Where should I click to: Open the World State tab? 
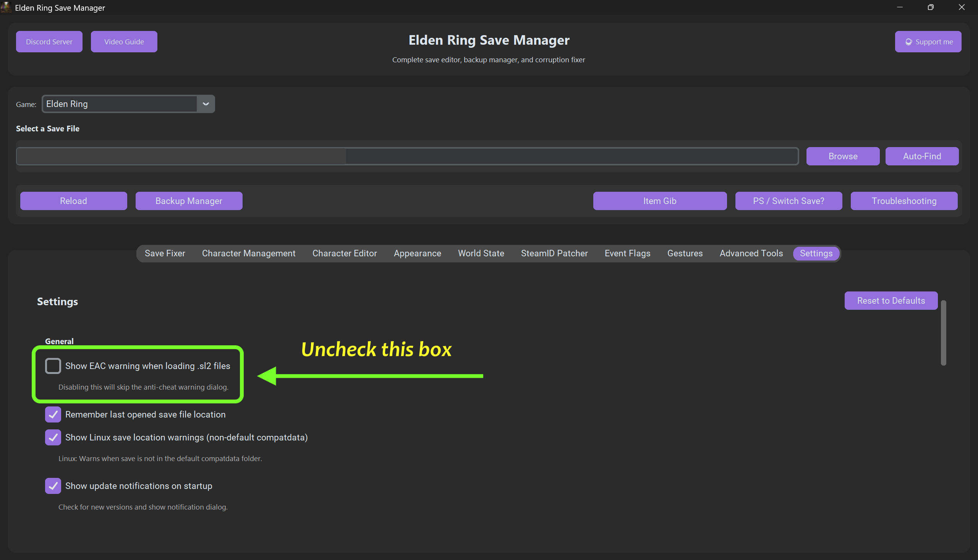(x=481, y=254)
